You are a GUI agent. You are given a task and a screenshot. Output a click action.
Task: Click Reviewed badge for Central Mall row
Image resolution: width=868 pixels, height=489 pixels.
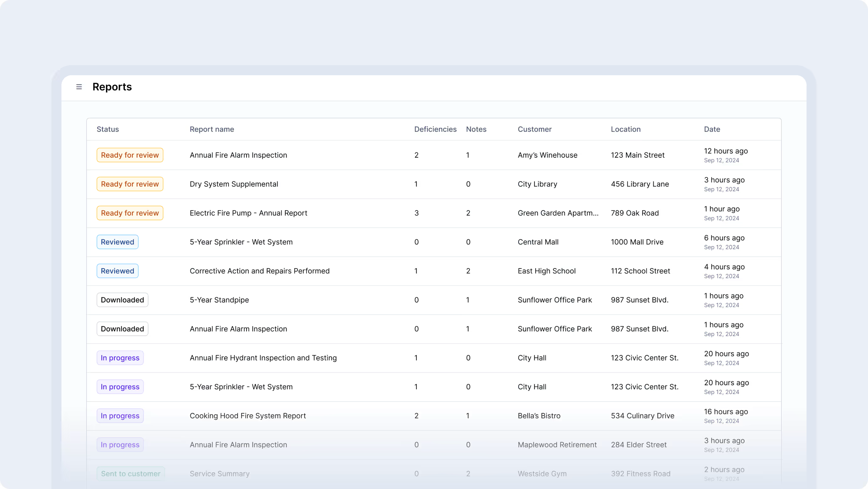(117, 242)
